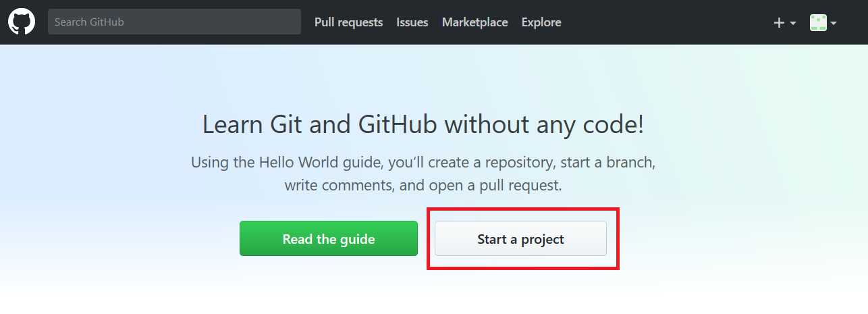Focus the Search GitHub field
The image size is (868, 314).
[174, 22]
